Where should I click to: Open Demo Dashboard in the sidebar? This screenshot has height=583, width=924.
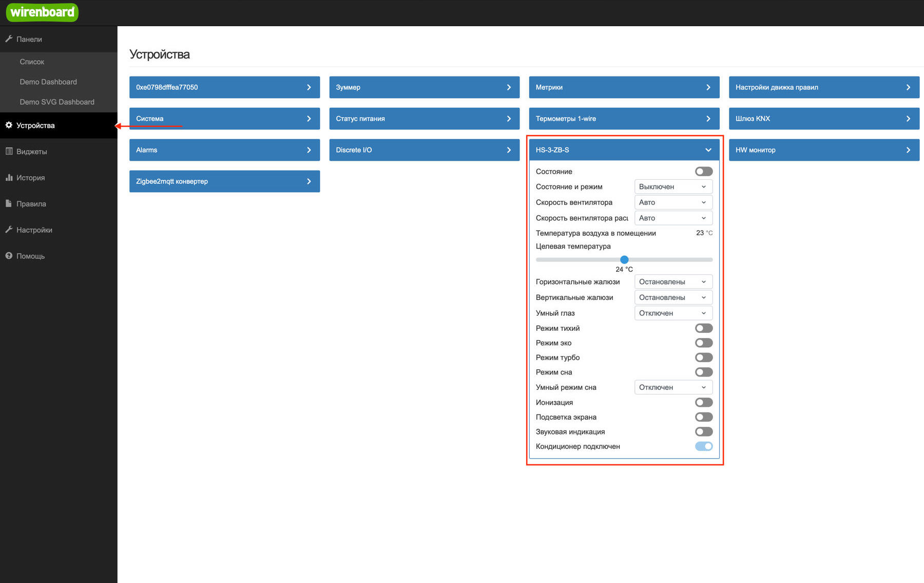tap(48, 82)
